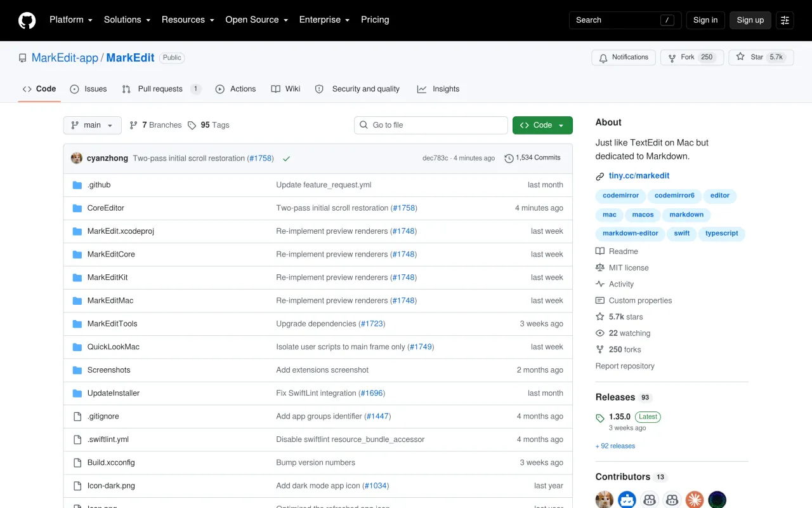
Task: Open the accessibility settings icon beside Sign up
Action: click(785, 20)
